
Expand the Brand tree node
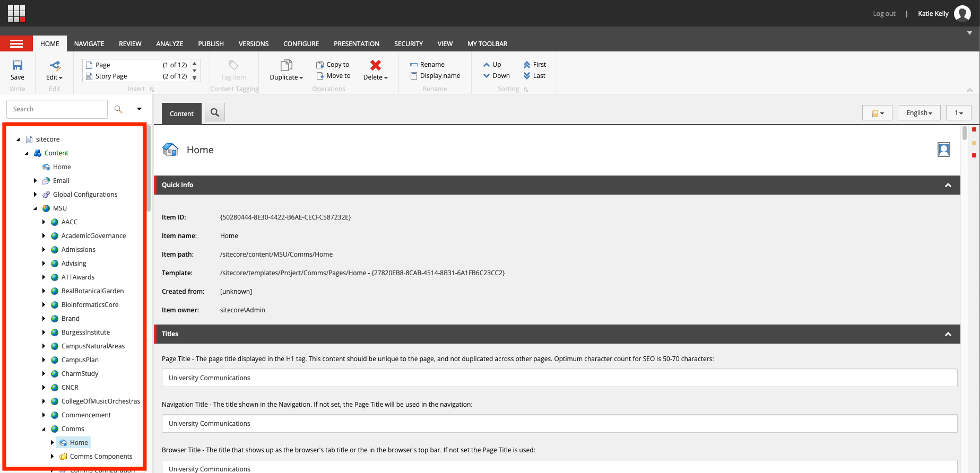44,319
